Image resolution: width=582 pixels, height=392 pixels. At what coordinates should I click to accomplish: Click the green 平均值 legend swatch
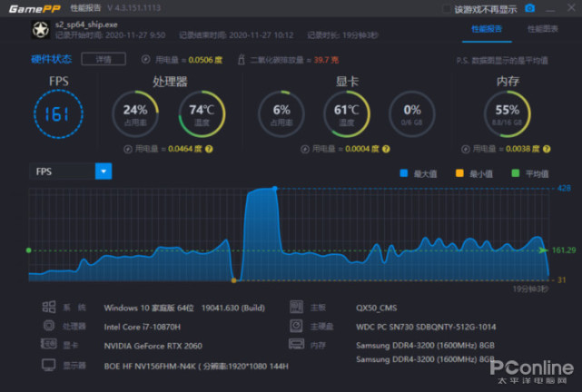point(516,173)
